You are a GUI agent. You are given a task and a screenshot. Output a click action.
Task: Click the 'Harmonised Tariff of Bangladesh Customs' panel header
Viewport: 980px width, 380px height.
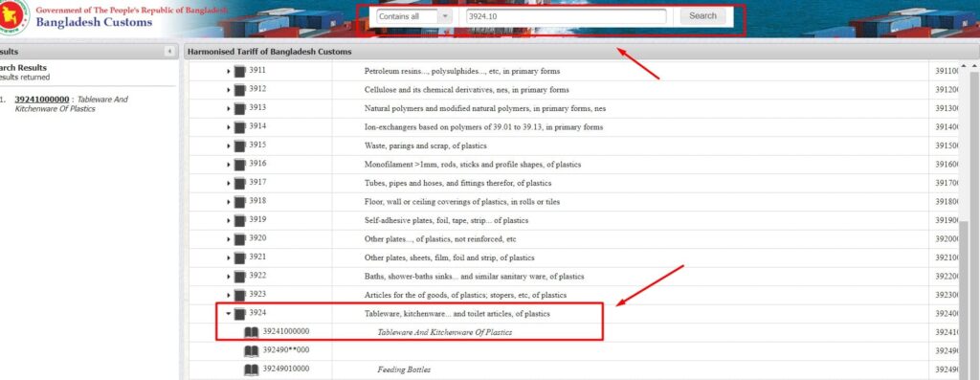coord(581,52)
